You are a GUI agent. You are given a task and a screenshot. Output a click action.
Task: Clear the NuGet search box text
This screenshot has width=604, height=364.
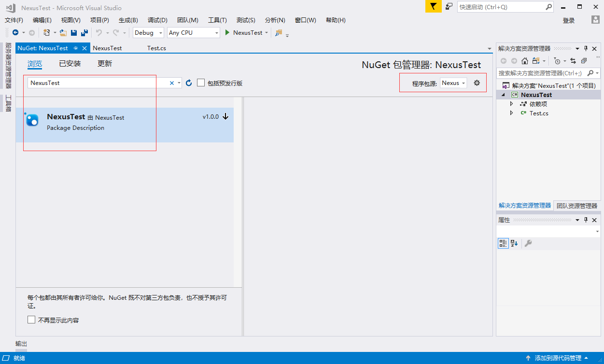171,83
